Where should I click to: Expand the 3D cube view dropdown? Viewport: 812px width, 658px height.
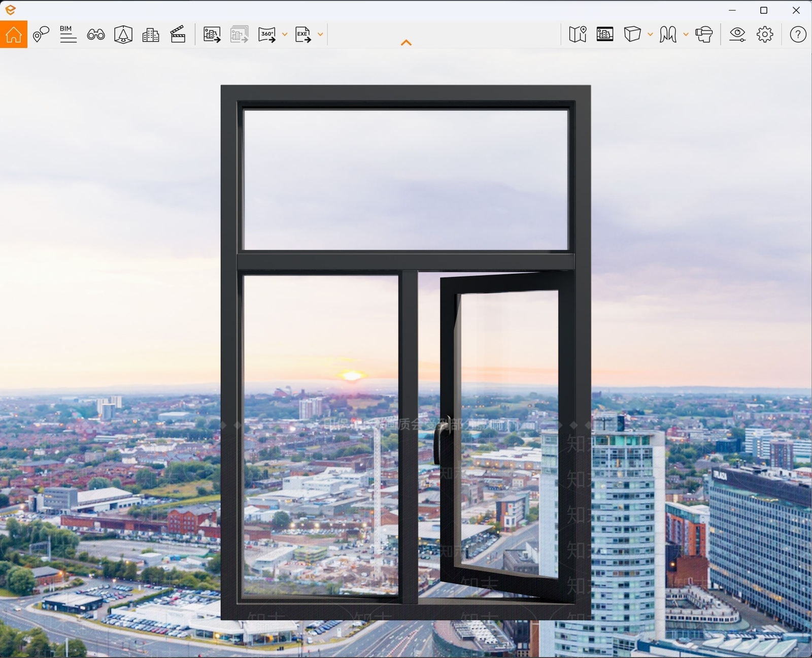[x=650, y=35]
